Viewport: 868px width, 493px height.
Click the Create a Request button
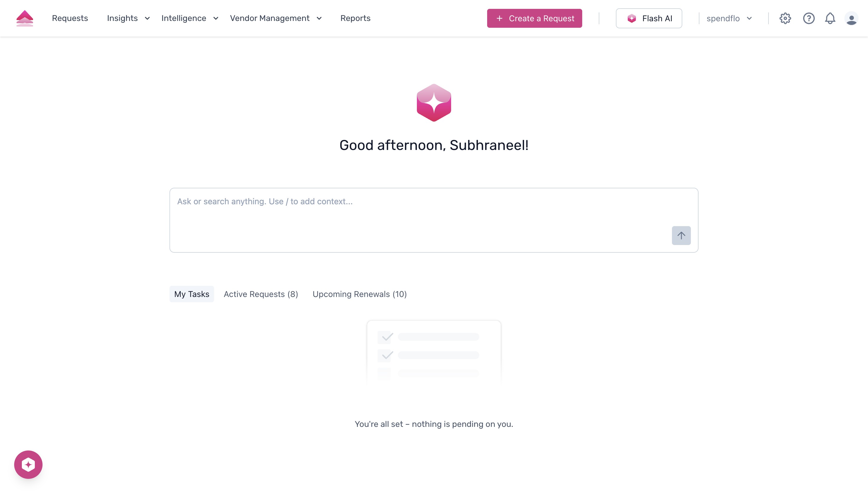[534, 18]
